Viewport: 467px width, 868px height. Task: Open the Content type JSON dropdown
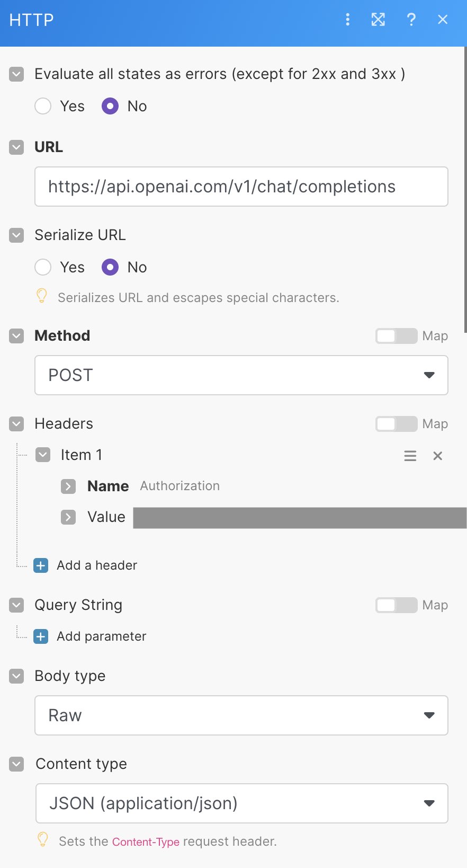coord(241,803)
